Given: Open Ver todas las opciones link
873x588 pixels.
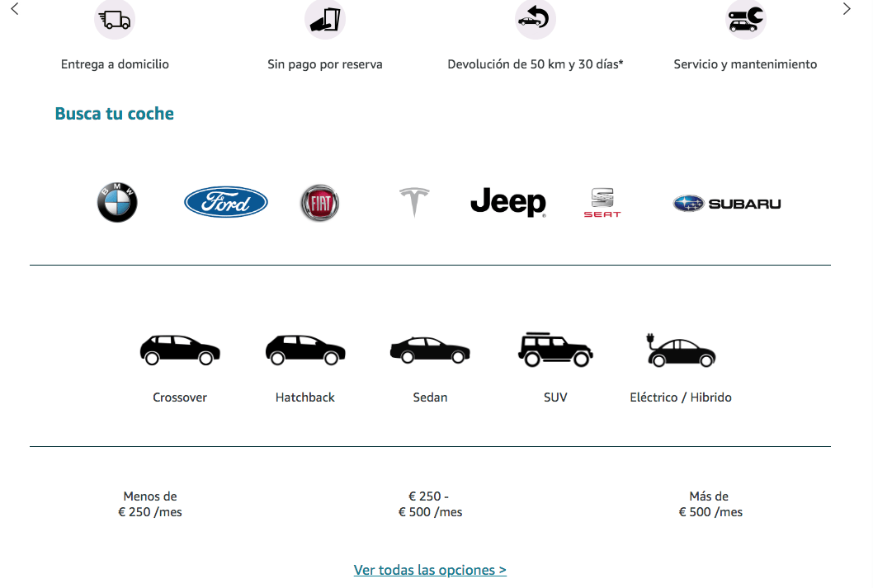Looking at the screenshot, I should (430, 570).
